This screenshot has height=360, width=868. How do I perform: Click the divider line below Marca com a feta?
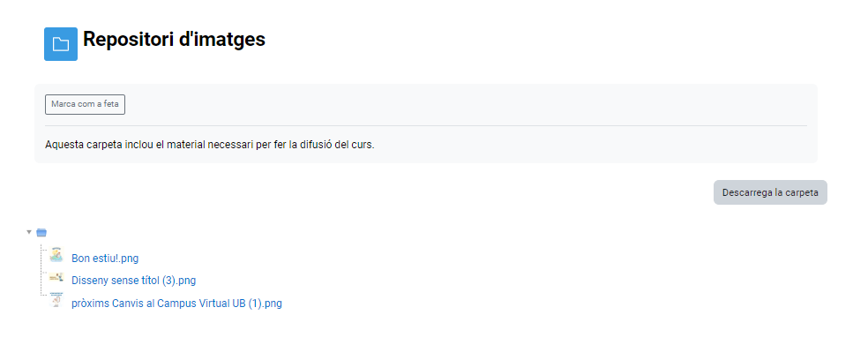[425, 125]
